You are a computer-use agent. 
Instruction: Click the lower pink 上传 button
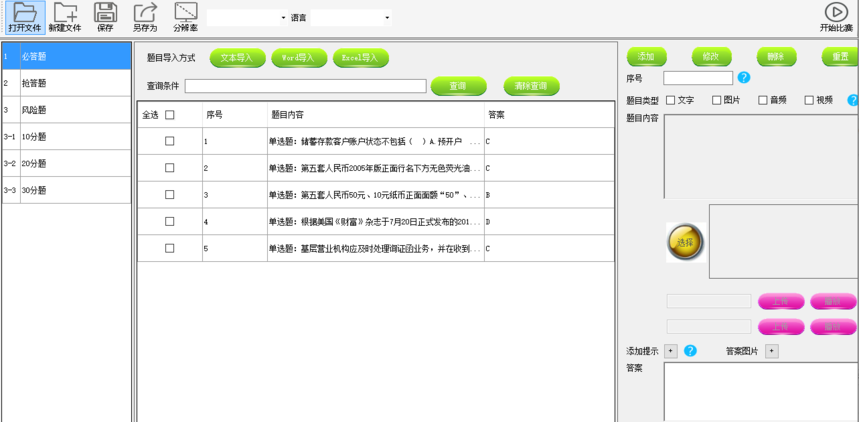781,327
